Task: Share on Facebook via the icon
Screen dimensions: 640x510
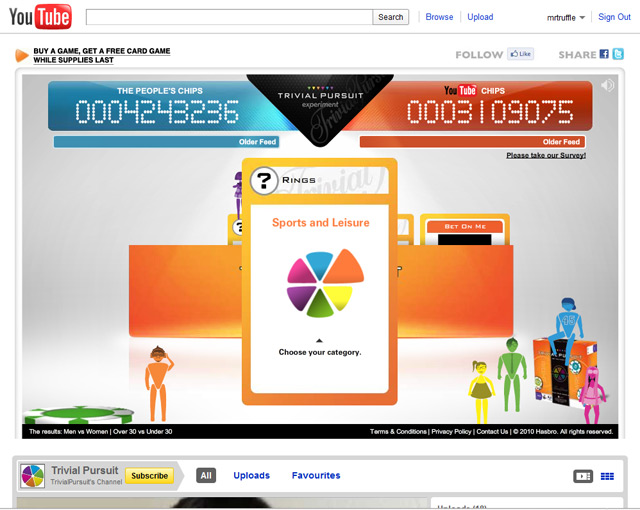Action: 605,54
